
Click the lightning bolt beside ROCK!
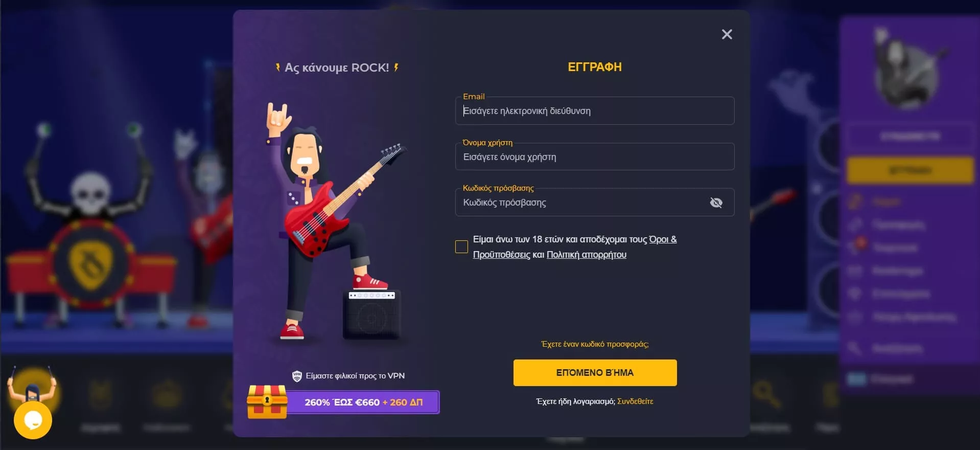396,67
